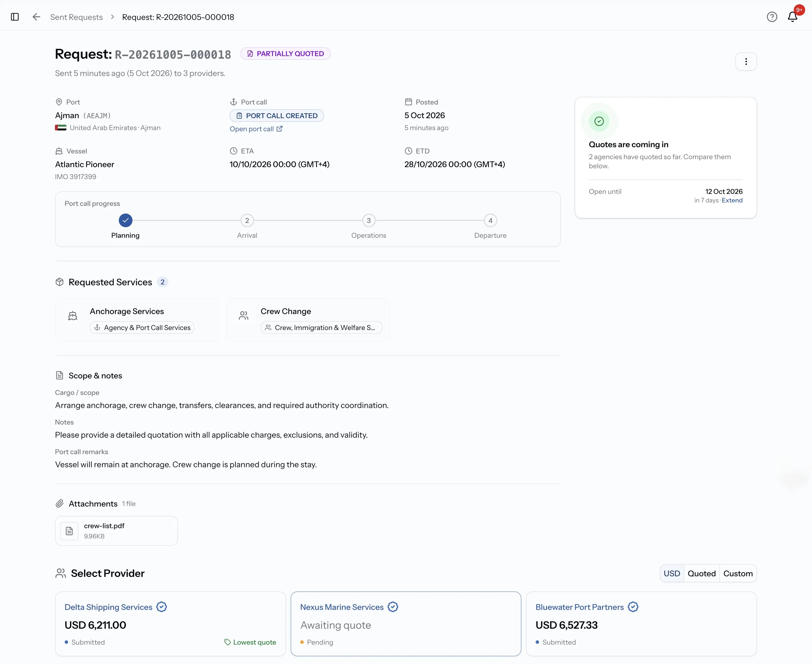Click the USD 6,211.00 quote amount

pos(95,625)
